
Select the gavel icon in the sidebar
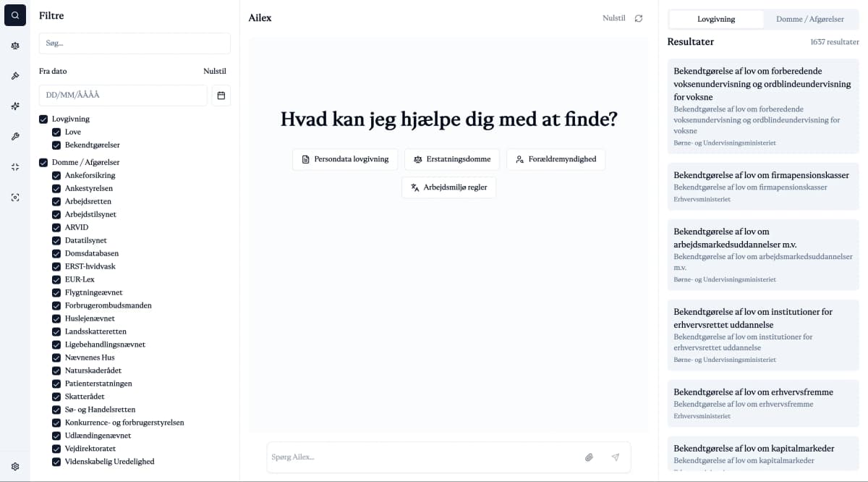[15, 76]
